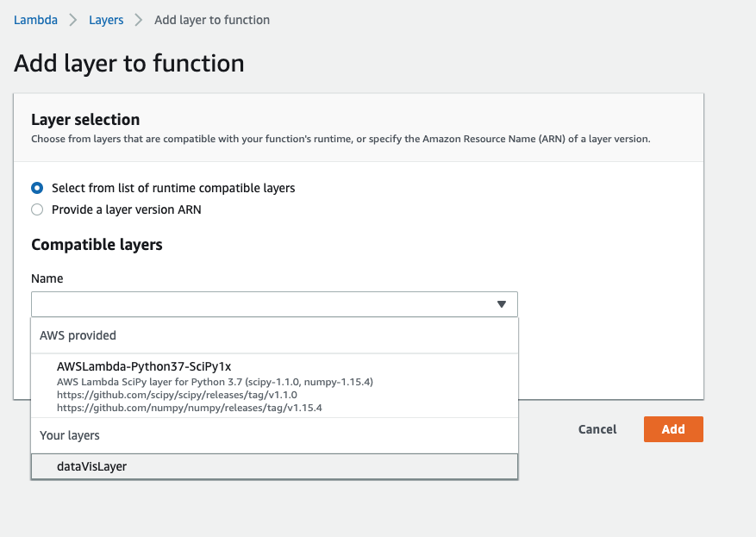Viewport: 756px width, 537px height.
Task: Click the 'Name' field label
Action: click(47, 278)
